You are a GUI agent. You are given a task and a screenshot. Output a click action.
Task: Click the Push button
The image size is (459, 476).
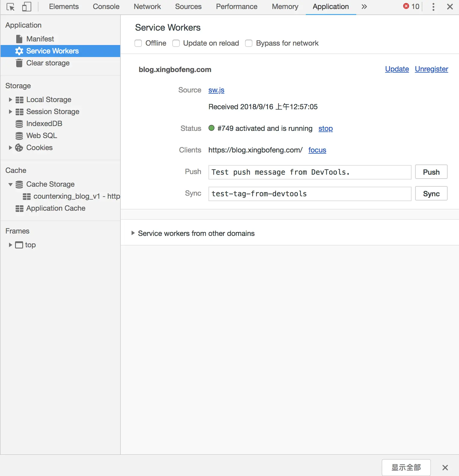431,172
